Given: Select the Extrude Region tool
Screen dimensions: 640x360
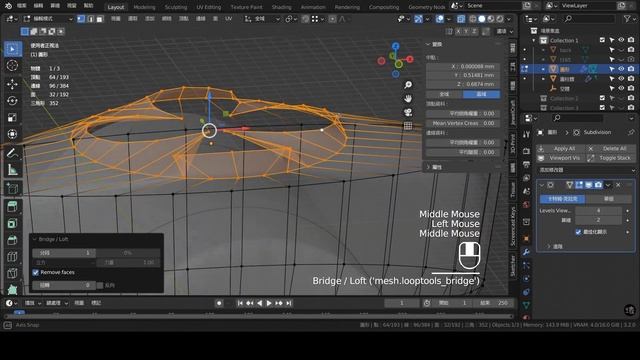Looking at the screenshot, I should click(x=12, y=207).
